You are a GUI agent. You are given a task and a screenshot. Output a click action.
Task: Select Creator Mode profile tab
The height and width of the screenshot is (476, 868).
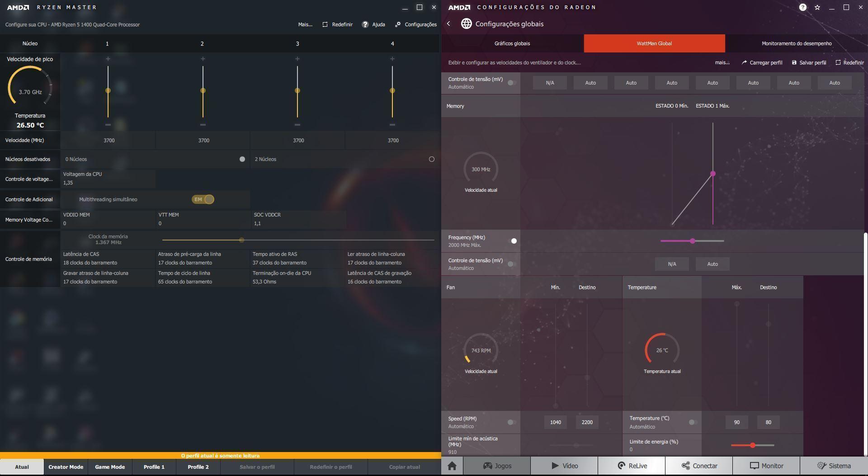66,467
